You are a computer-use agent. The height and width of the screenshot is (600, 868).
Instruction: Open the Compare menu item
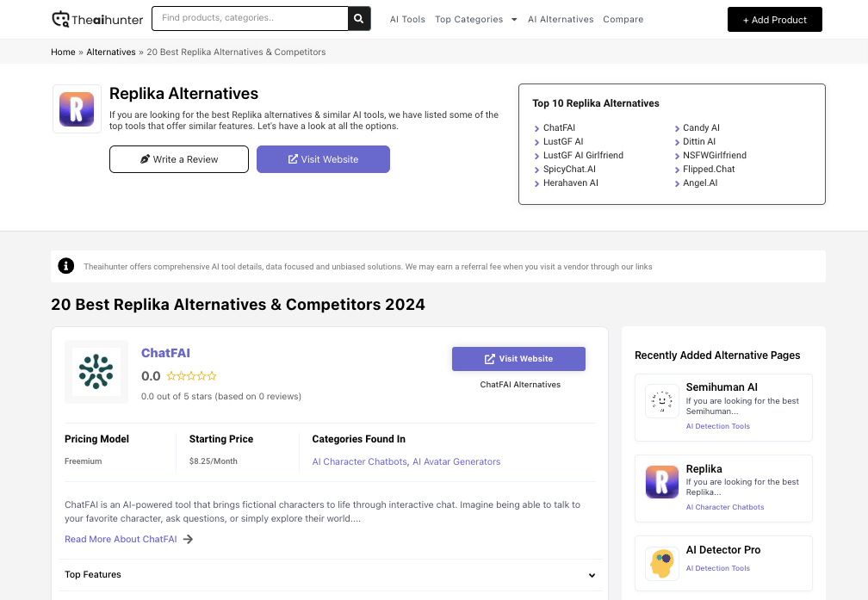click(x=623, y=20)
